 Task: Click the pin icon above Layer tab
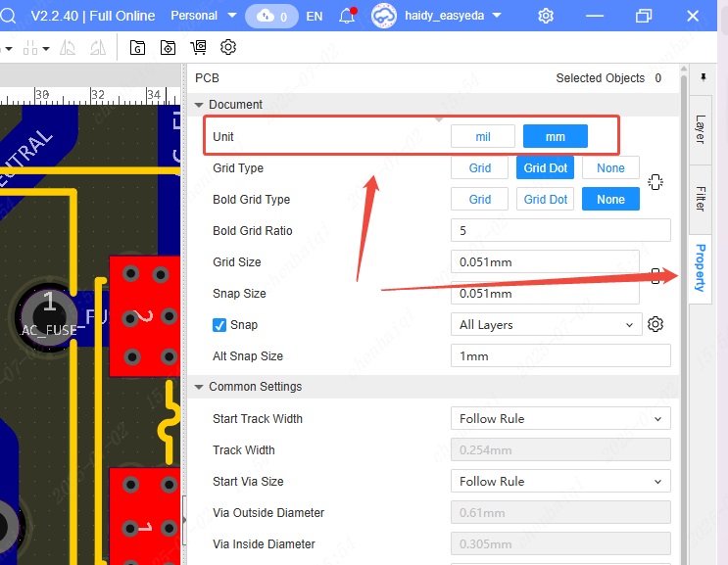click(703, 76)
